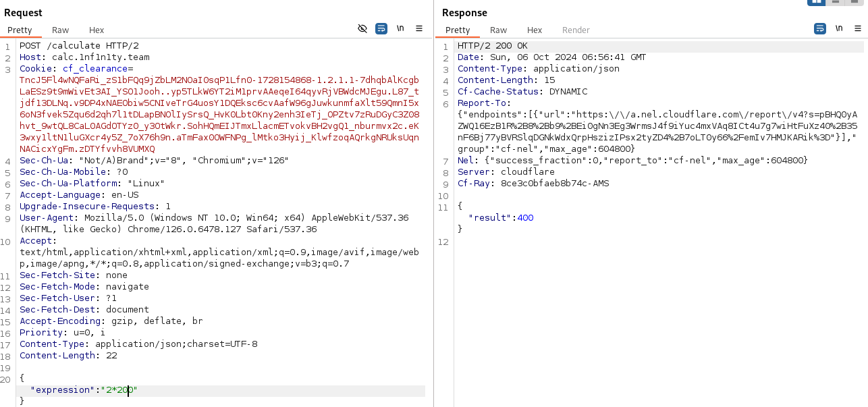This screenshot has width=868, height=407.
Task: Open the Response Raw tab
Action: coord(499,30)
